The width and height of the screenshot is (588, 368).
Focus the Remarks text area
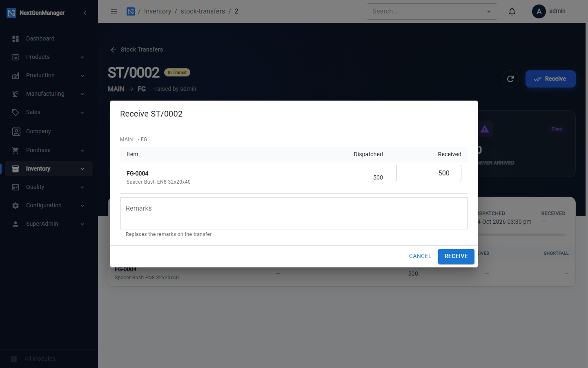(x=294, y=213)
